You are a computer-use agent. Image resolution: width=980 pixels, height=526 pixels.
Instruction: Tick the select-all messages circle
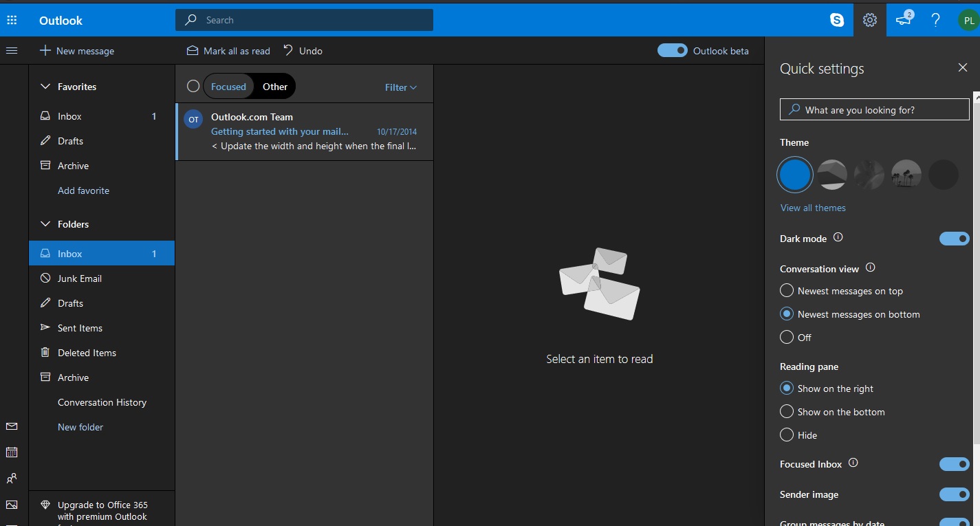coord(193,86)
